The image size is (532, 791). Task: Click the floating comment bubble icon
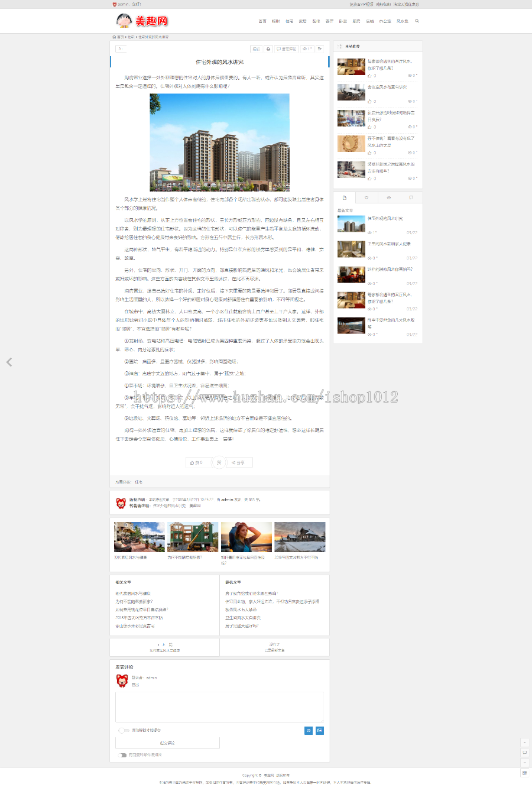[524, 753]
